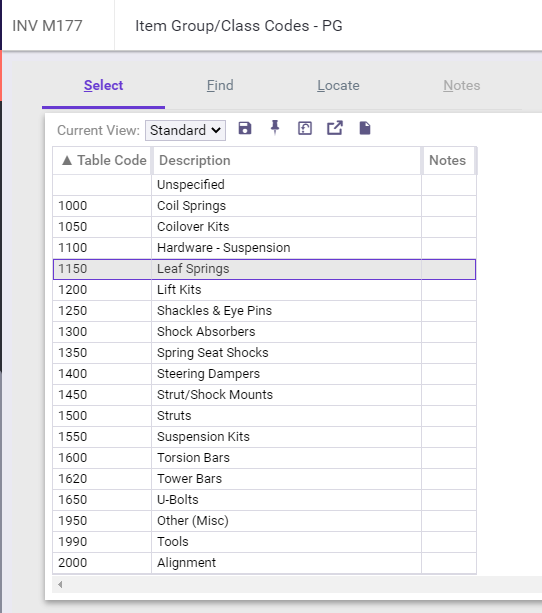Select the Shock Absorbers row
Screen dimensions: 542x613
click(x=264, y=332)
